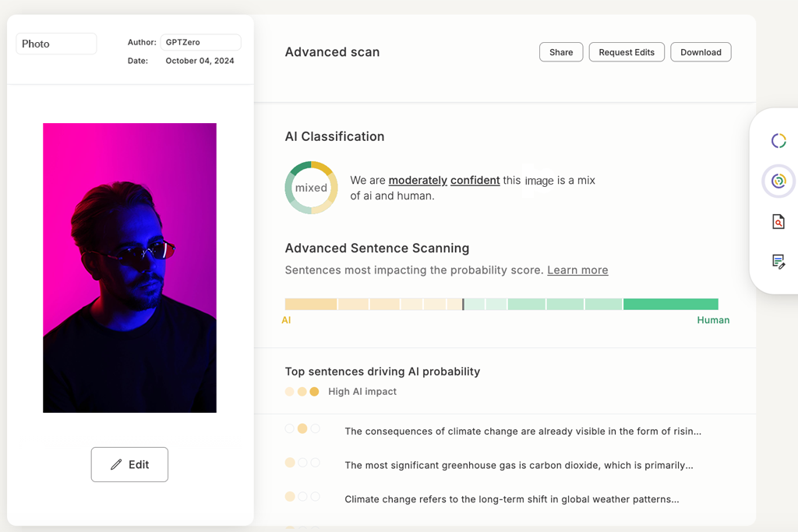The width and height of the screenshot is (798, 532).
Task: Click the Author field containing GPTZero
Action: pos(200,42)
